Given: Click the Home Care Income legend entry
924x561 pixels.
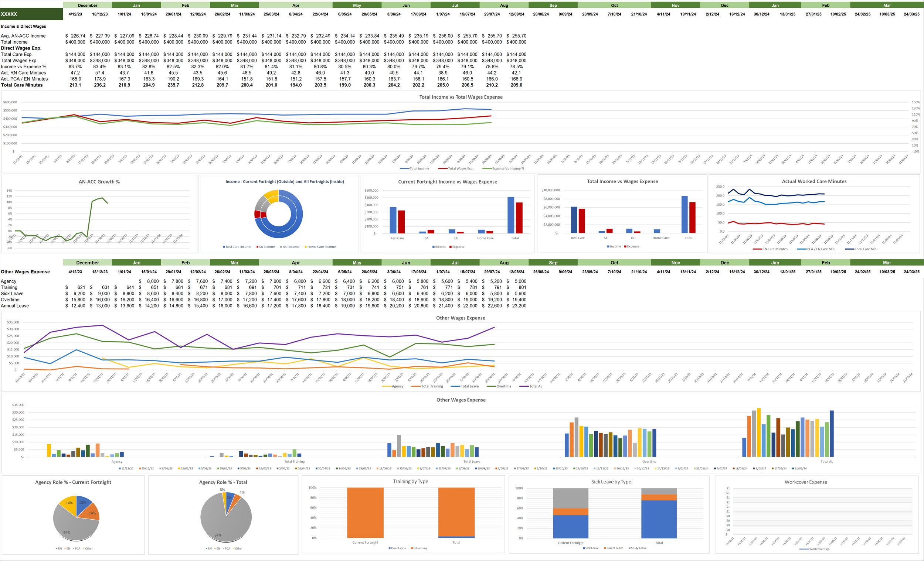Looking at the screenshot, I should point(321,247).
